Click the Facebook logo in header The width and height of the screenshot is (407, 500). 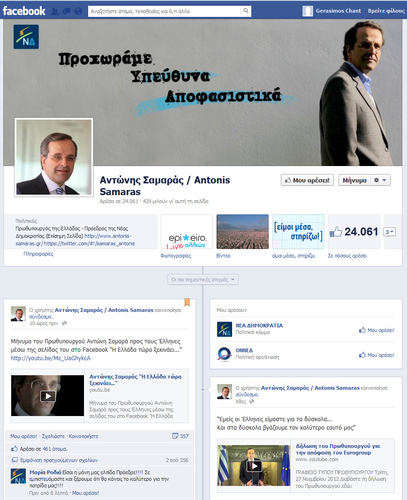click(x=24, y=11)
